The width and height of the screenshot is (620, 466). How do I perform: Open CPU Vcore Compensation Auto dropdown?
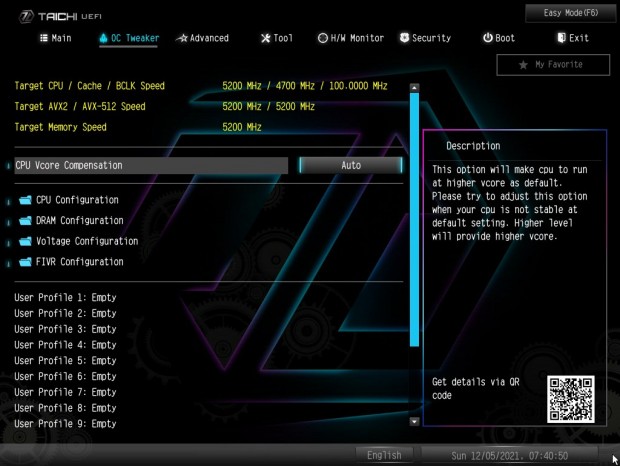coord(350,165)
